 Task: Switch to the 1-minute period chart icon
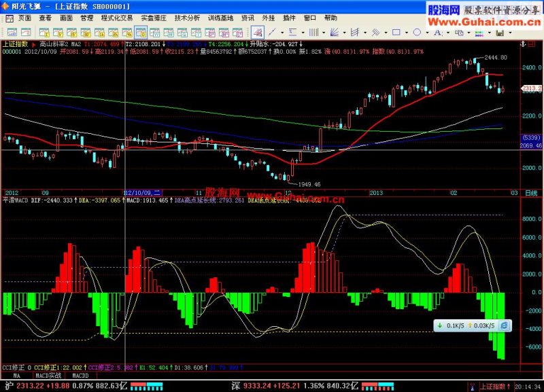[44, 33]
